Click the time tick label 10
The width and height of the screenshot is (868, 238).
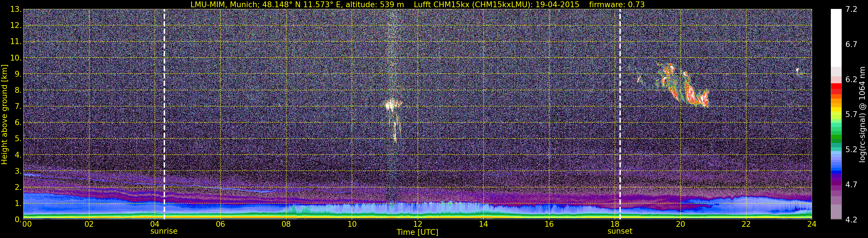point(352,224)
